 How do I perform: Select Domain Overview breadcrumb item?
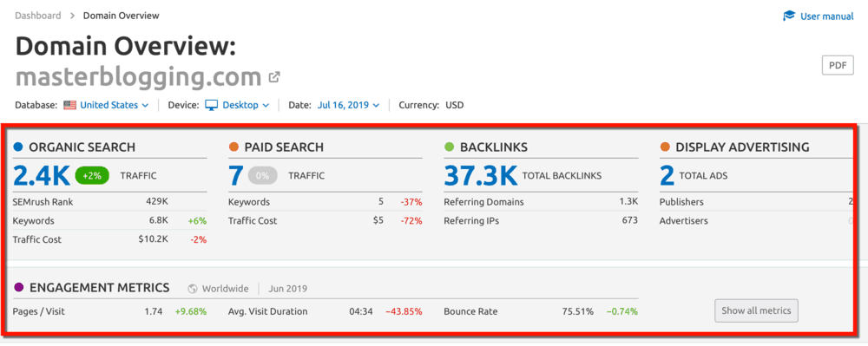click(122, 16)
